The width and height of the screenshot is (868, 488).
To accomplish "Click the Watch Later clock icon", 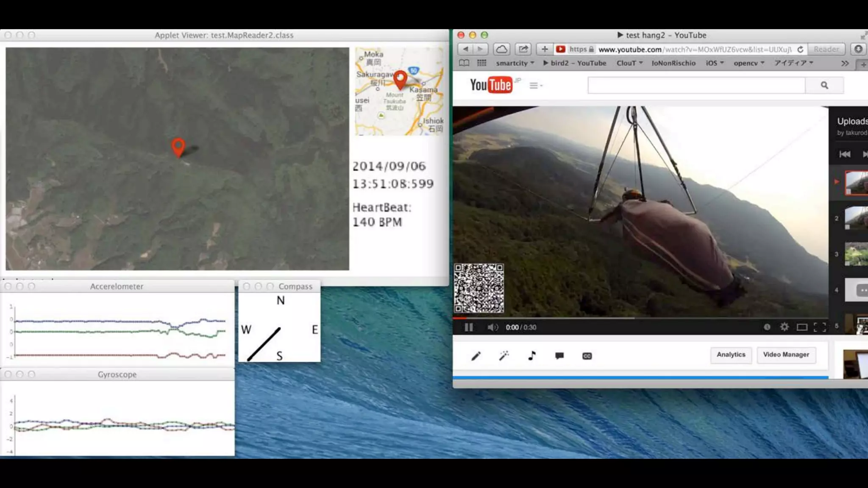I will tap(767, 327).
